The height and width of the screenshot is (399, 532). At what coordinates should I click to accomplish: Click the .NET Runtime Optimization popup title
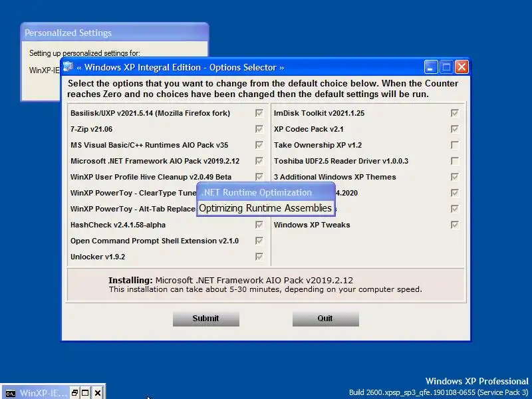point(256,192)
